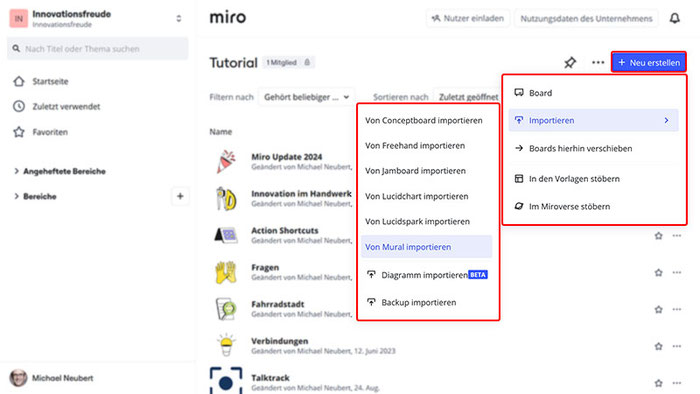This screenshot has width=700, height=394.
Task: Click the Miro Update 2024 board thumbnail
Action: click(226, 161)
